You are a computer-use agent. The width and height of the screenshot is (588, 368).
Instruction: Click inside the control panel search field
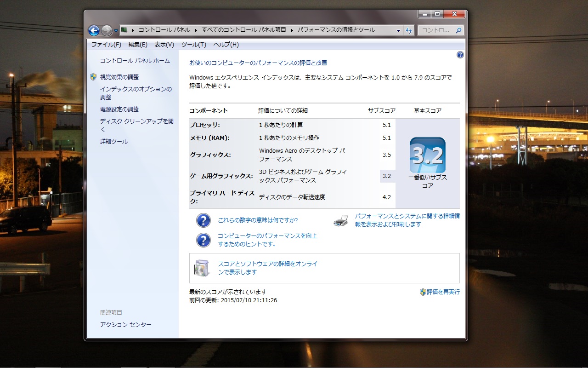tap(436, 31)
